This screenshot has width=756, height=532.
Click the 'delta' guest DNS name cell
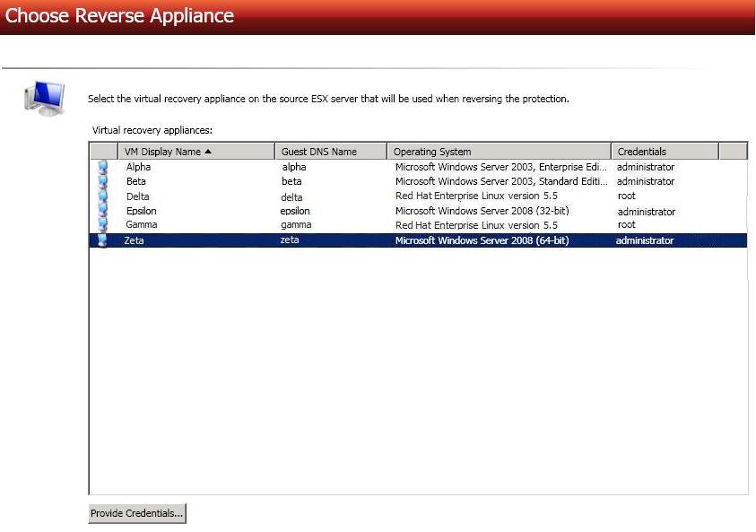pyautogui.click(x=291, y=197)
